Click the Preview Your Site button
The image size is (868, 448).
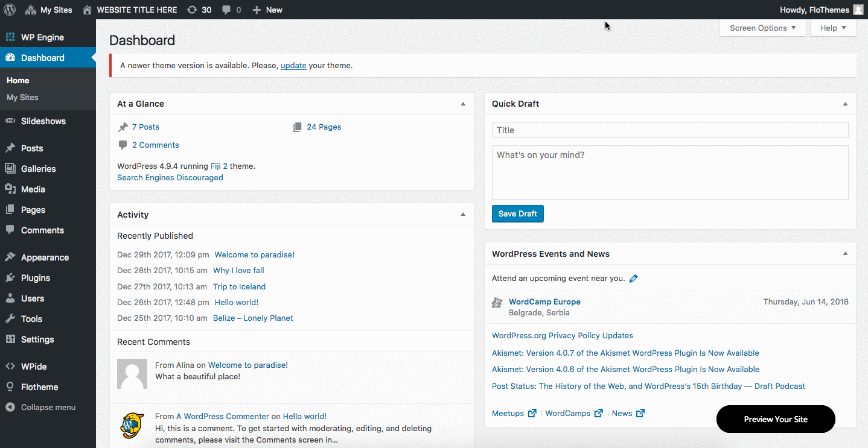[x=776, y=419]
